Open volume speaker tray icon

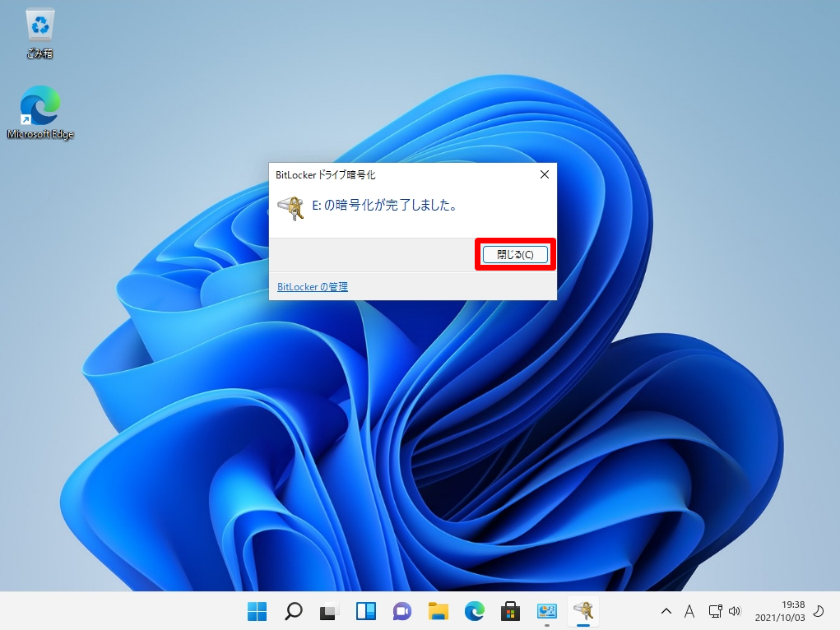coord(735,611)
